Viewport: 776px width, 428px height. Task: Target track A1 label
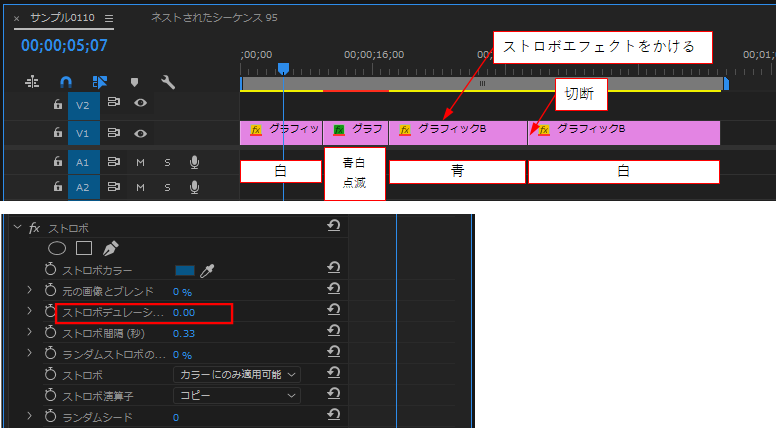(84, 162)
